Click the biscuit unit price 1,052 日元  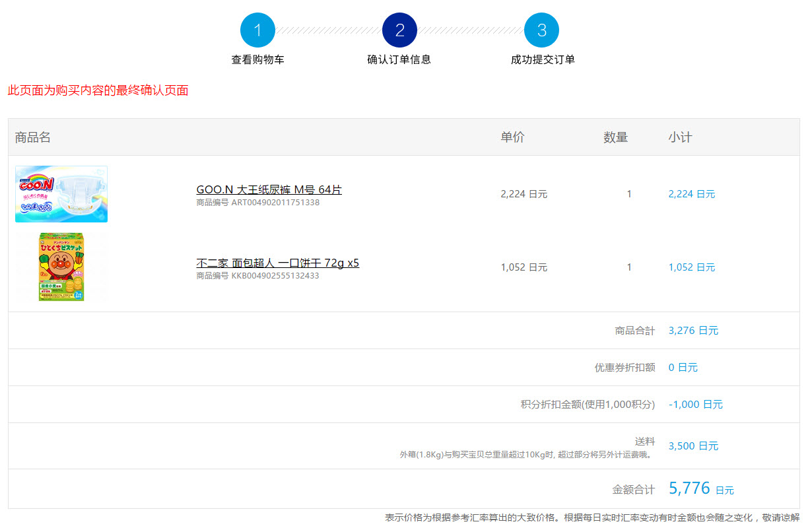[524, 267]
